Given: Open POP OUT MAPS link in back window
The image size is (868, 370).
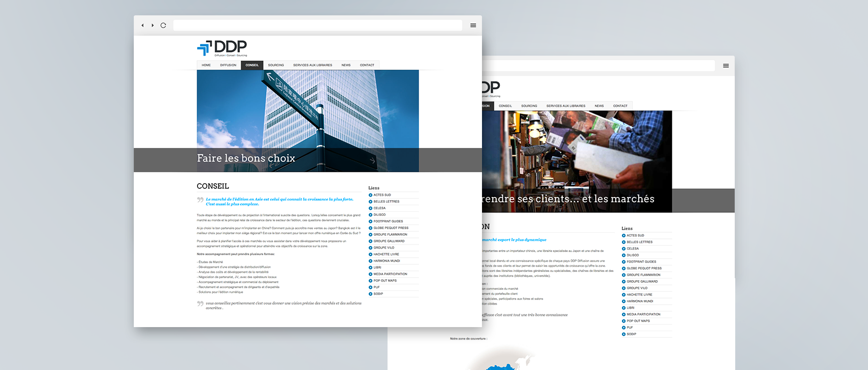Looking at the screenshot, I should 638,321.
